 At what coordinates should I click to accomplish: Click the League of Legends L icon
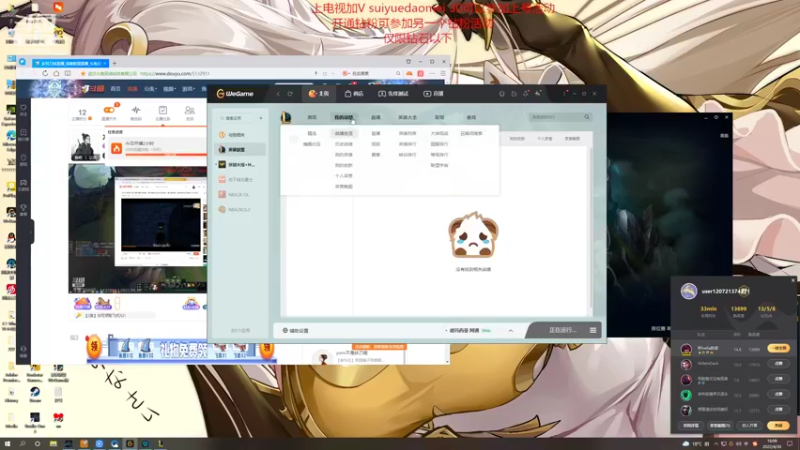(286, 117)
